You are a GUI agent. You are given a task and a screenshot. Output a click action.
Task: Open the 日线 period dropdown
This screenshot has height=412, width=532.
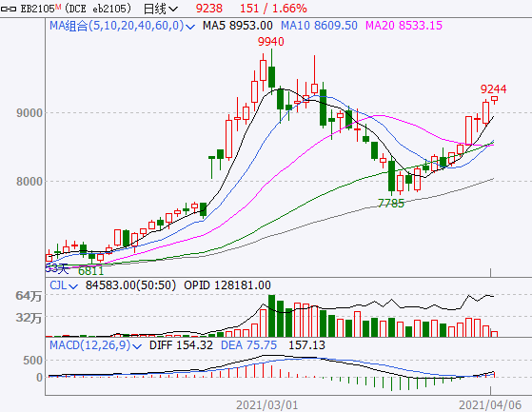pyautogui.click(x=161, y=9)
